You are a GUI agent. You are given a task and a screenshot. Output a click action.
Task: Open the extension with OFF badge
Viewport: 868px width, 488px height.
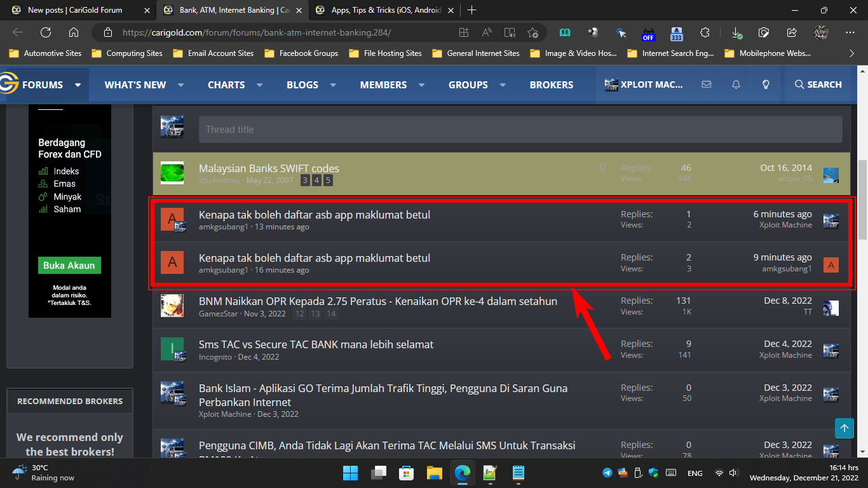pos(648,34)
